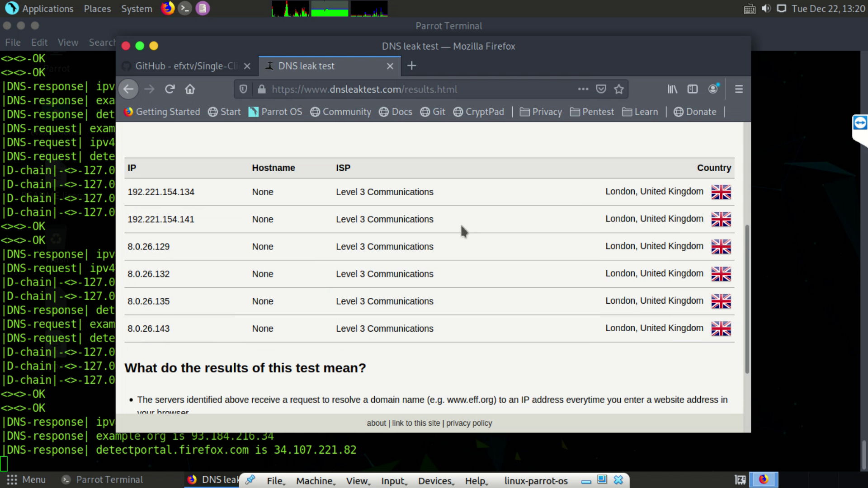Show the Firefox Library icon
Screen dimensions: 868x488
[672, 89]
